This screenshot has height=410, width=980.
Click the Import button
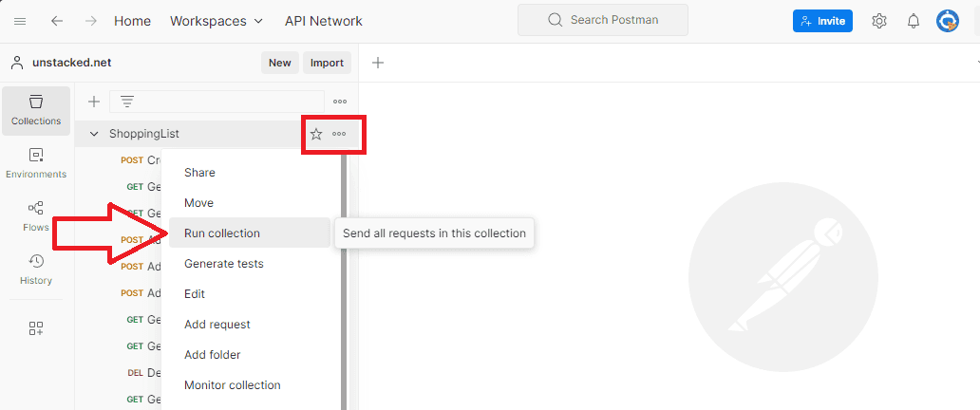pos(327,63)
